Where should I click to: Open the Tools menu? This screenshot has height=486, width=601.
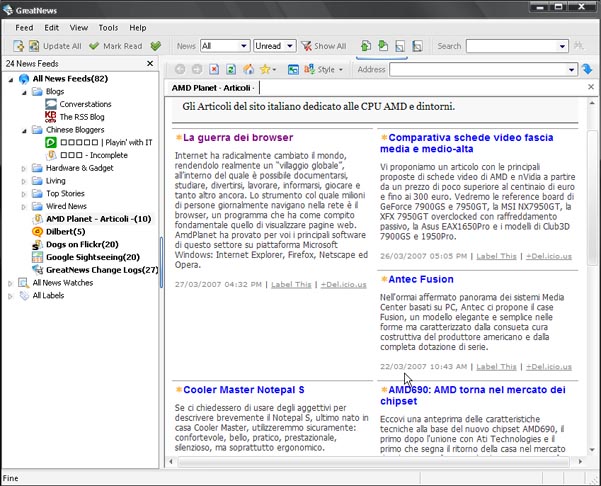(x=108, y=28)
